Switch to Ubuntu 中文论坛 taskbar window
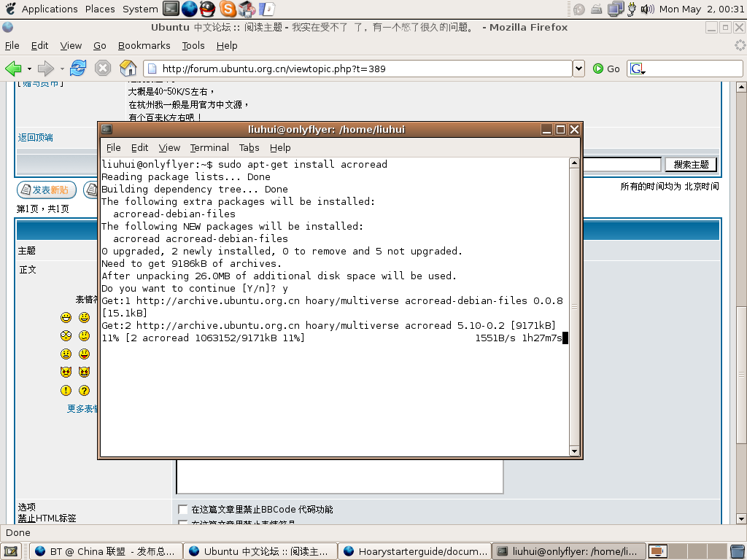747x560 pixels. pyautogui.click(x=260, y=551)
